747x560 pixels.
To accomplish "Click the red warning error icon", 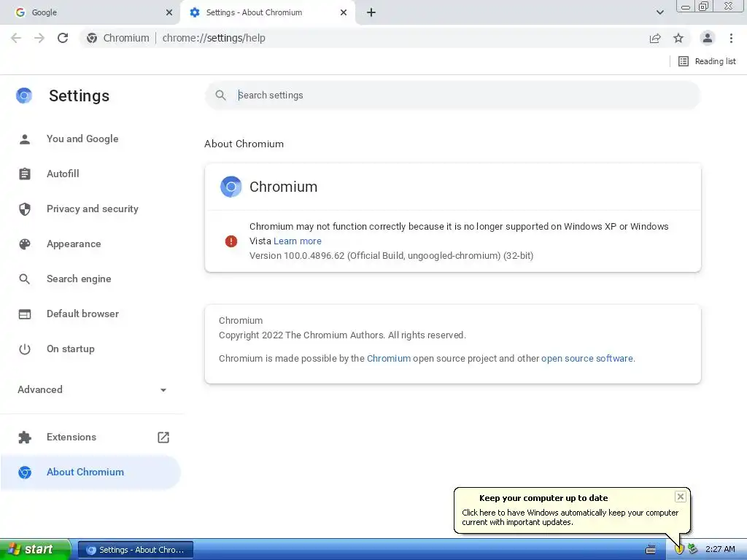I will pos(231,241).
